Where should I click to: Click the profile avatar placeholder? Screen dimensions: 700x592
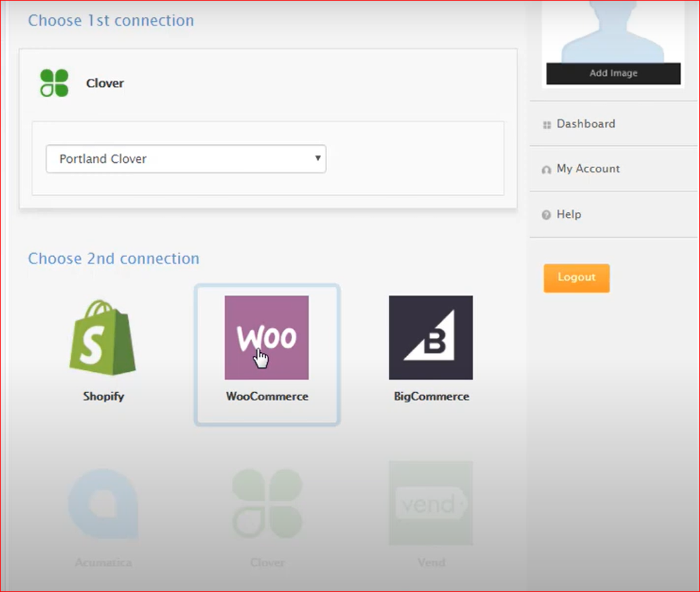coord(613,32)
